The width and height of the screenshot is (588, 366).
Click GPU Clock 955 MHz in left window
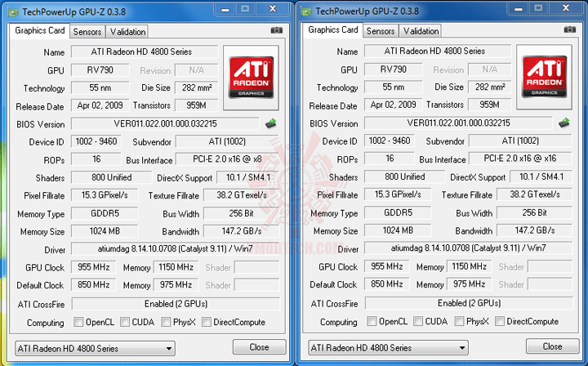click(x=93, y=267)
